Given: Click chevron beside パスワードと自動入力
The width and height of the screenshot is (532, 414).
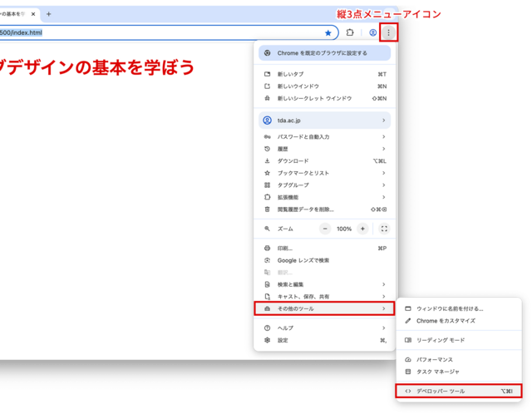Looking at the screenshot, I should [384, 137].
